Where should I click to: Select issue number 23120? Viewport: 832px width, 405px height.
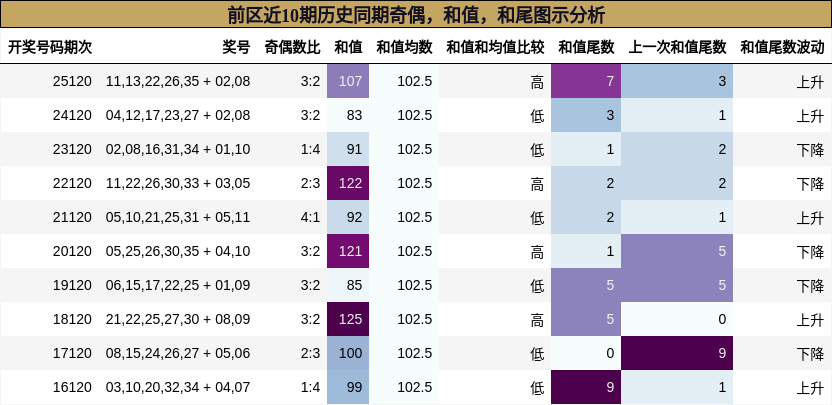(x=72, y=149)
